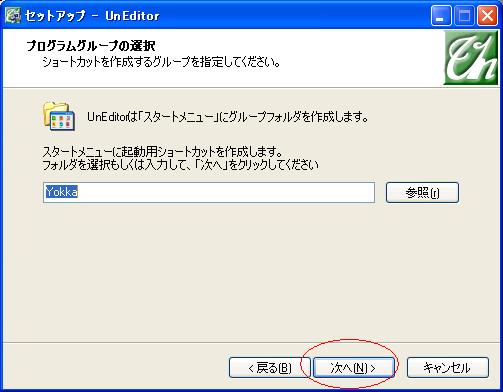The image size is (503, 392).
Task: Click the setup icon in the title bar
Action: 12,15
